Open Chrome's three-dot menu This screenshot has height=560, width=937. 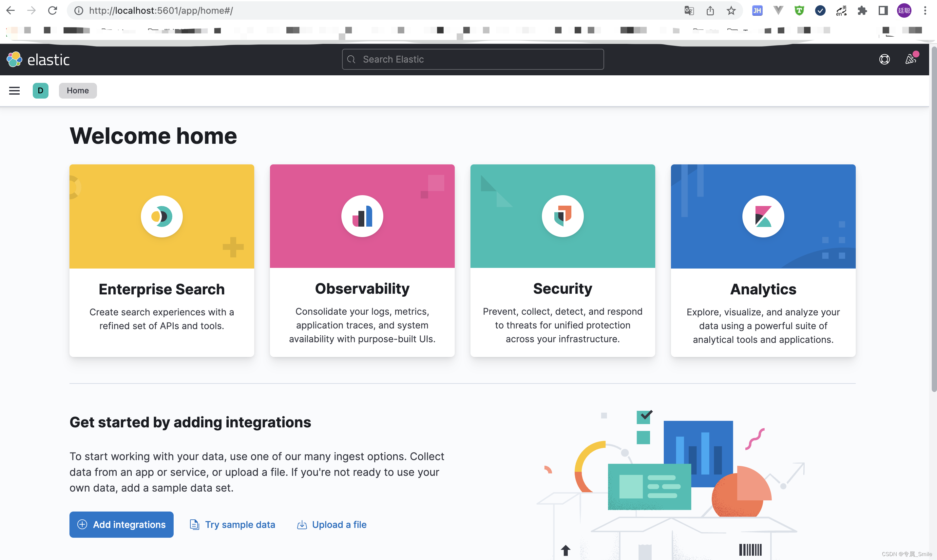925,10
